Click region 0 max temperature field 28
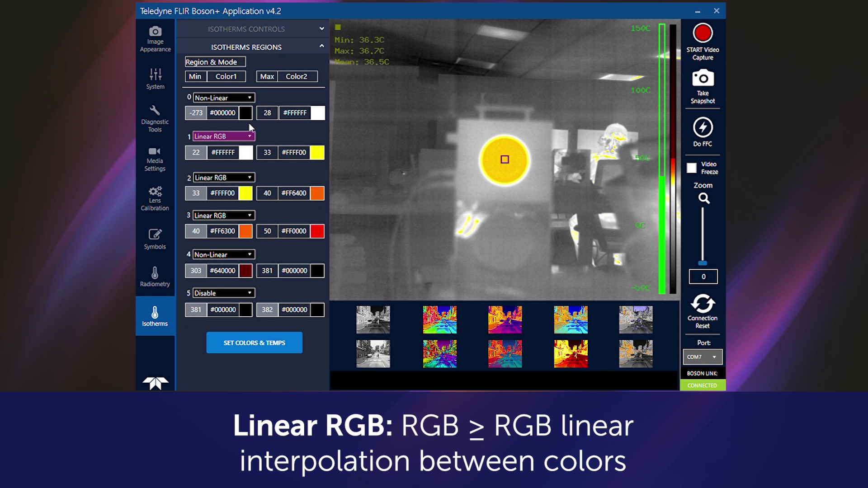This screenshot has width=868, height=488. point(267,113)
